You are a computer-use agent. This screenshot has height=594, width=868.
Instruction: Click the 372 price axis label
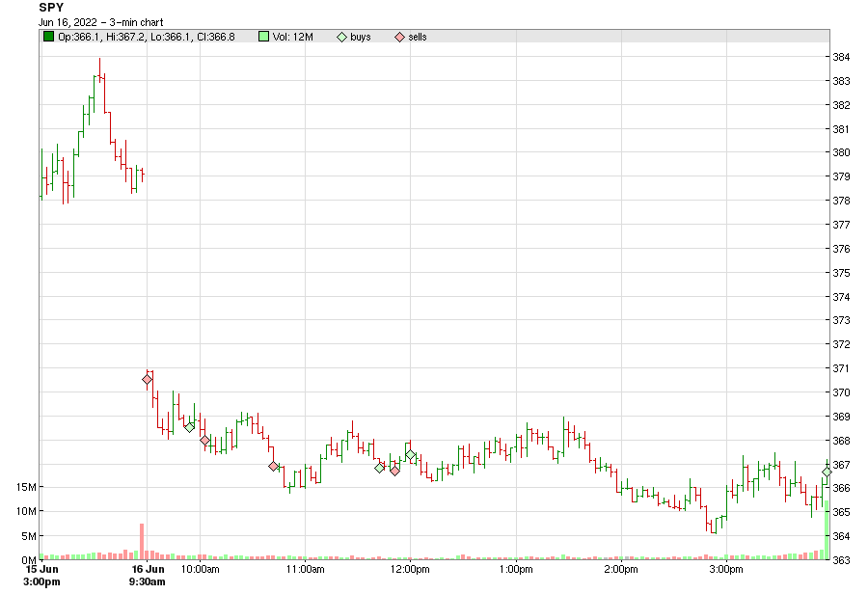pos(841,344)
